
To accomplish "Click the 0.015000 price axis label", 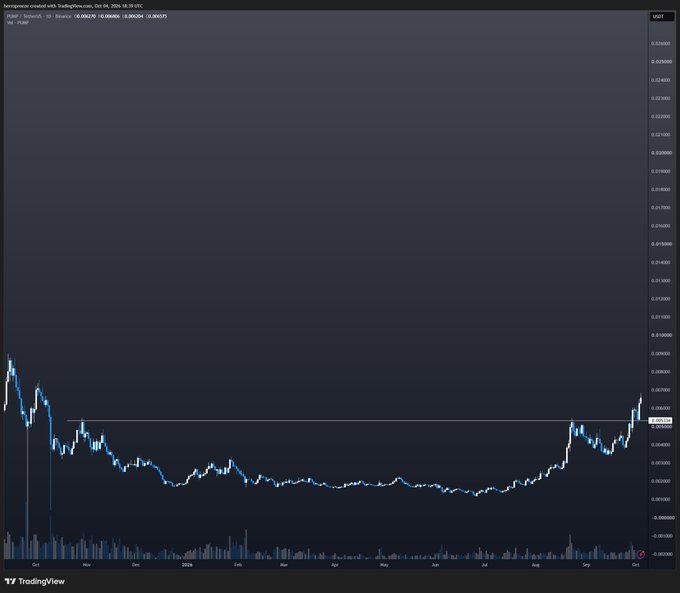I will [661, 244].
